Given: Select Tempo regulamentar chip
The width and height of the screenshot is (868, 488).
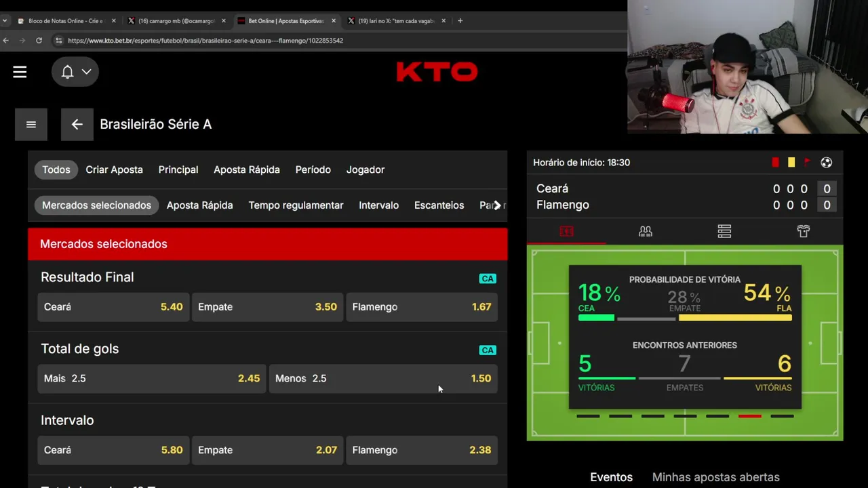Looking at the screenshot, I should [296, 205].
